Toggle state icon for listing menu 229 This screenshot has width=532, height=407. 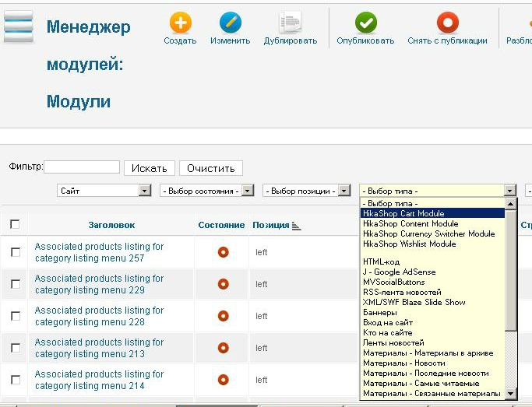click(x=223, y=284)
